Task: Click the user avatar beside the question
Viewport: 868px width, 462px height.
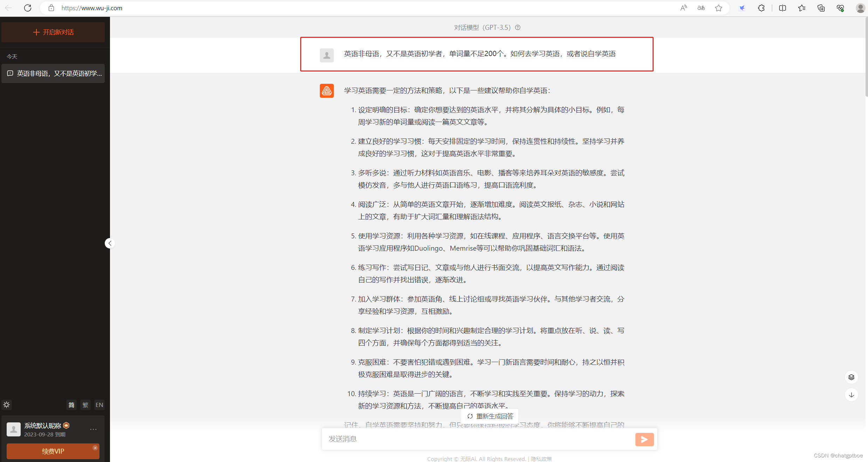Action: (327, 55)
